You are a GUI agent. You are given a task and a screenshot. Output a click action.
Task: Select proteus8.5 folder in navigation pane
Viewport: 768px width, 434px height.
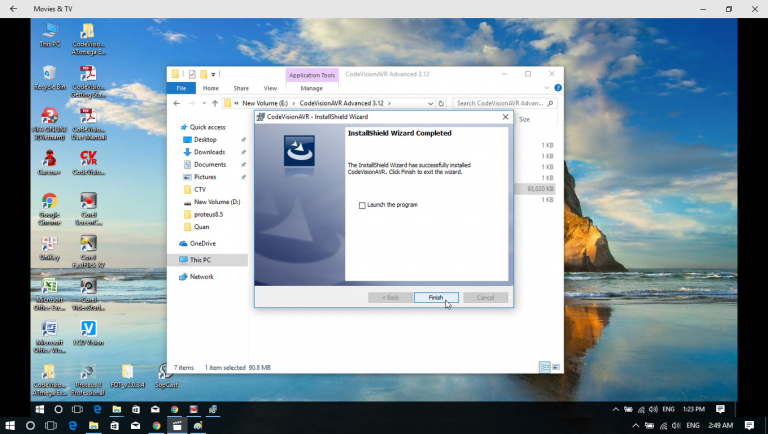point(208,214)
